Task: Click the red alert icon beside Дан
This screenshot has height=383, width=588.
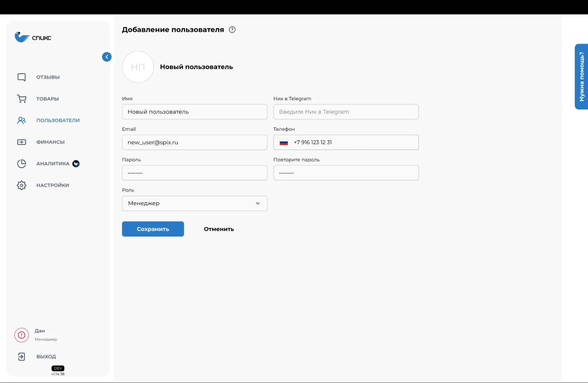Action: [x=21, y=335]
